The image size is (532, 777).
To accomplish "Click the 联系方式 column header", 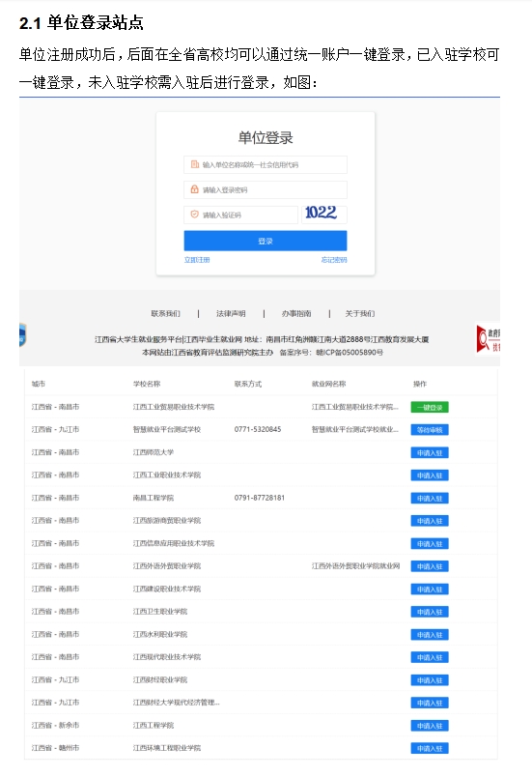I will [248, 384].
